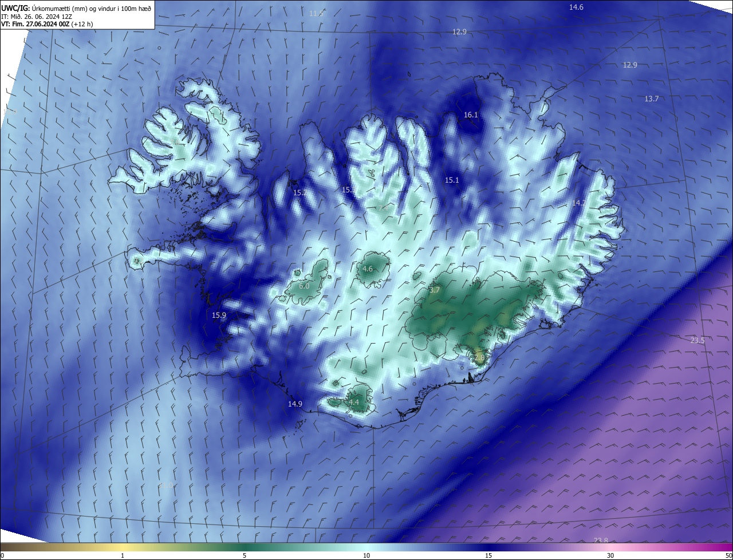Click the initial time line 'IT: Mið. 26. 06. 2024 12Z'

36,16
